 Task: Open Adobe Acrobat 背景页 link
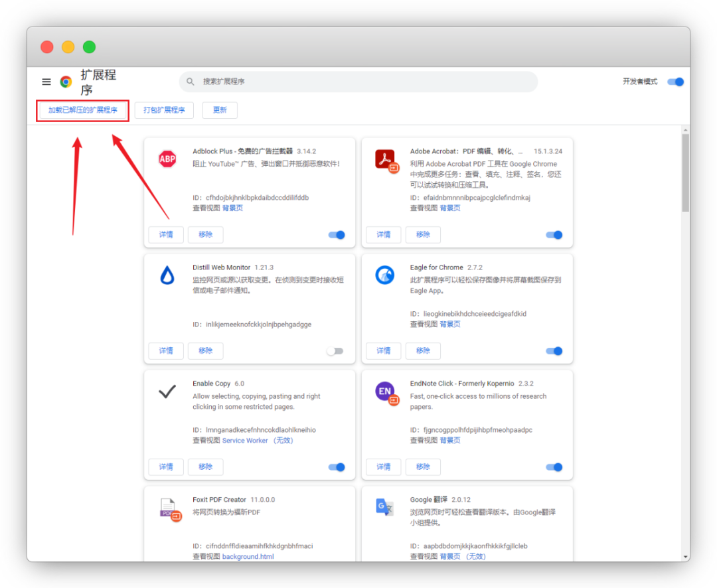pos(450,208)
